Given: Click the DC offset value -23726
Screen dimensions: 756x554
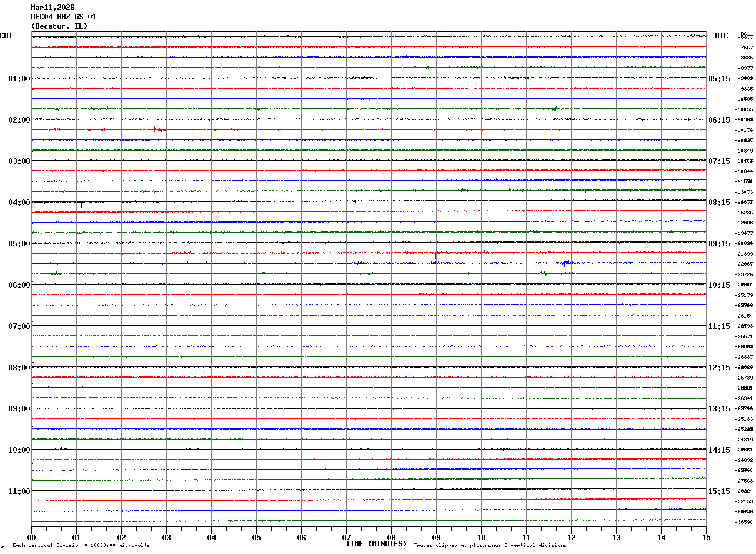Looking at the screenshot, I should pos(745,274).
